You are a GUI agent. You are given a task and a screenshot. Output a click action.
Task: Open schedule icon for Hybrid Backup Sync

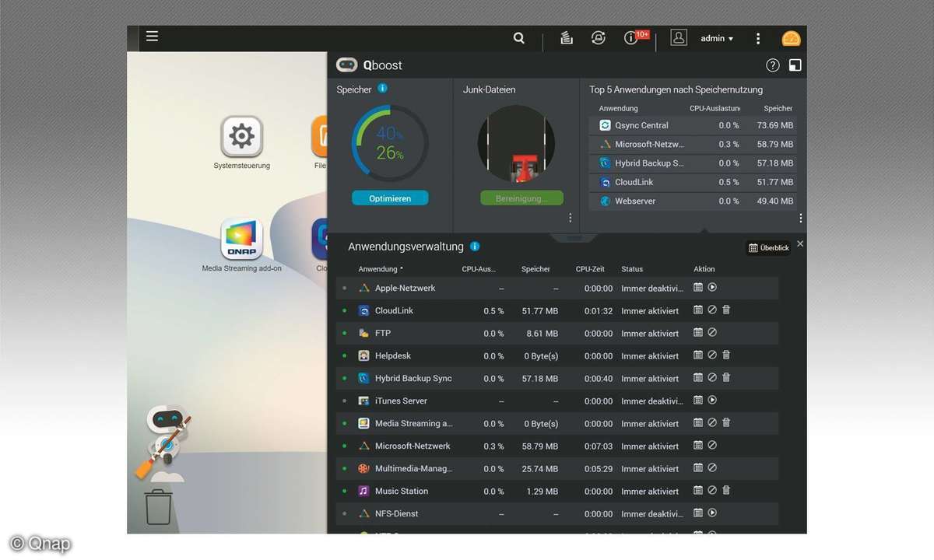698,378
